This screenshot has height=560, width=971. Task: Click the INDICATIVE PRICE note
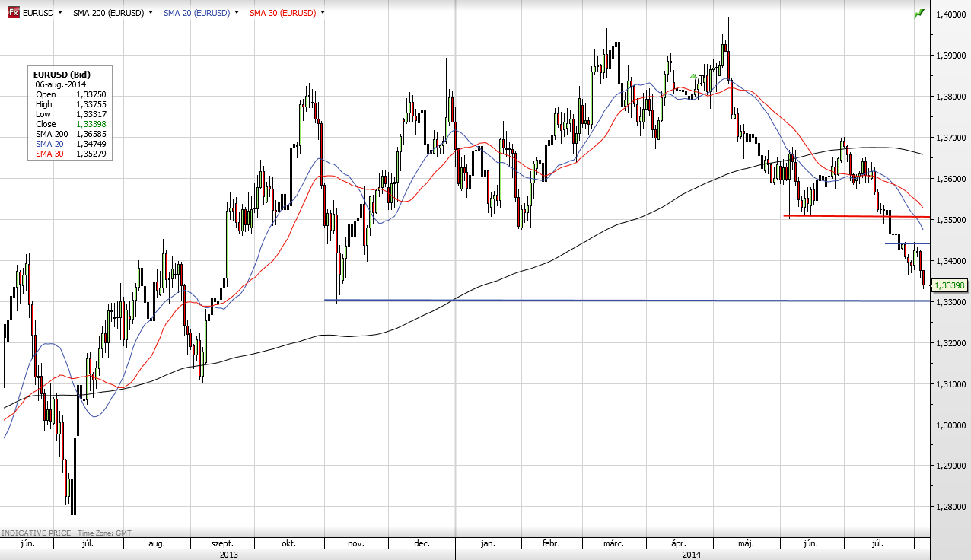click(37, 533)
